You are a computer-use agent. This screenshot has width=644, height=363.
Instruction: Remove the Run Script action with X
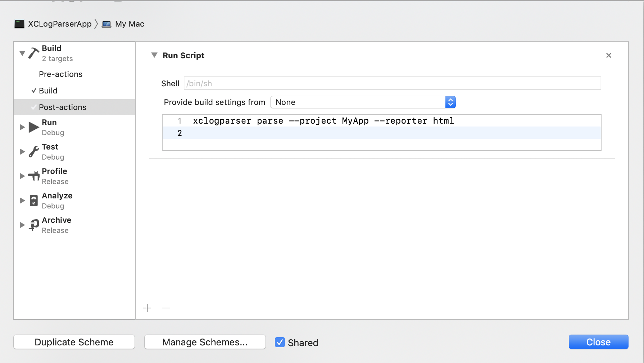(608, 55)
